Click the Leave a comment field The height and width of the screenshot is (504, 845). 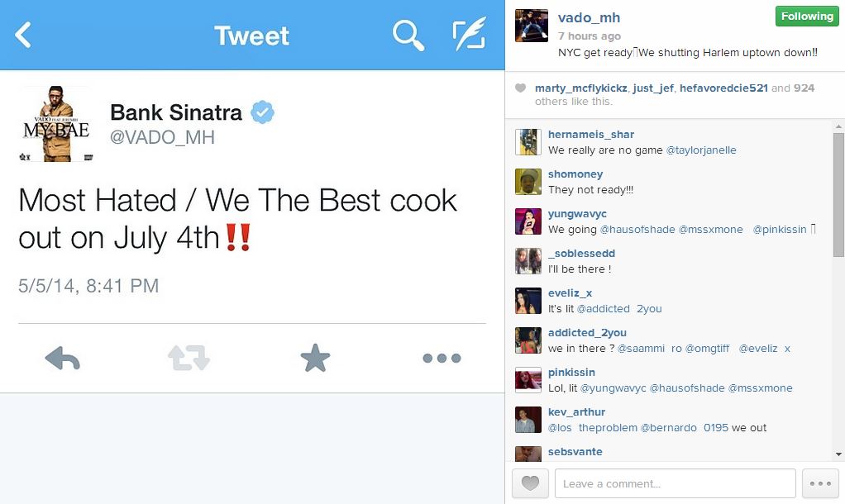coord(676,483)
